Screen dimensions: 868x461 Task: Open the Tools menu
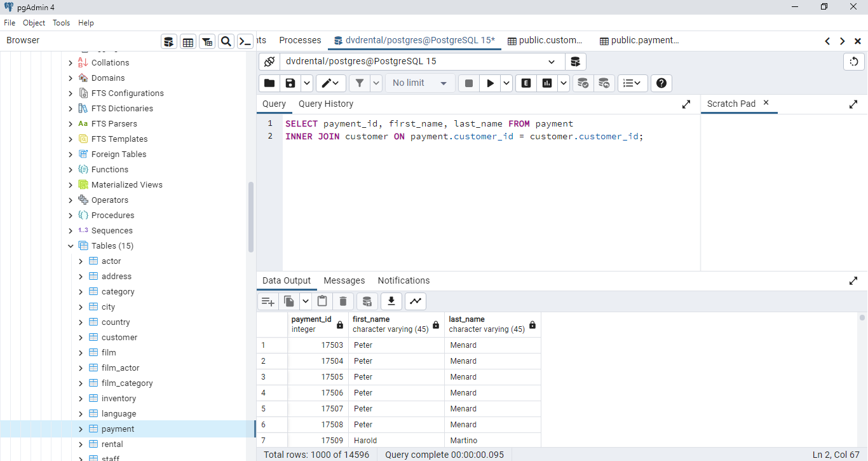point(62,23)
